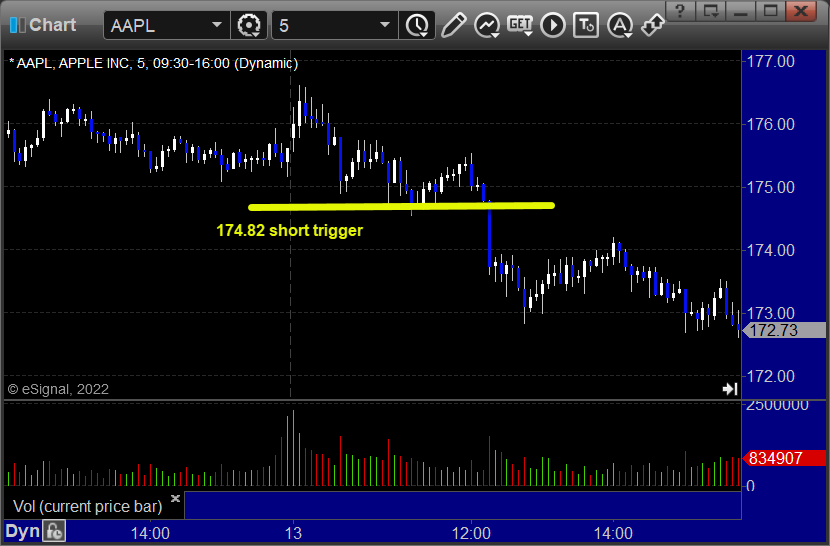Screen dimensions: 830x546
Task: Open the chart symbol settings gear
Action: point(249,25)
